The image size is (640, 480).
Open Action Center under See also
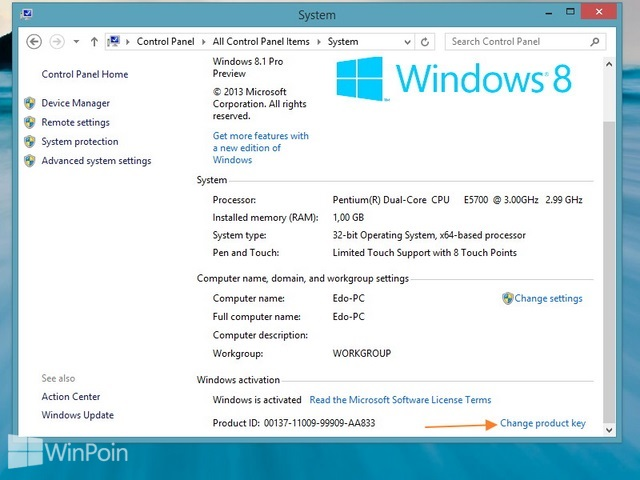[71, 396]
